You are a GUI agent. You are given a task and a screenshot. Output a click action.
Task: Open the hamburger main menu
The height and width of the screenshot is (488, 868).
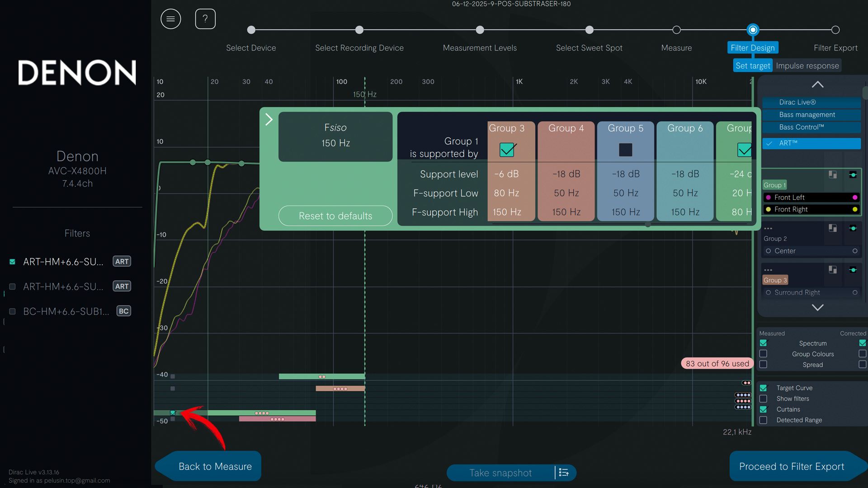pyautogui.click(x=170, y=19)
